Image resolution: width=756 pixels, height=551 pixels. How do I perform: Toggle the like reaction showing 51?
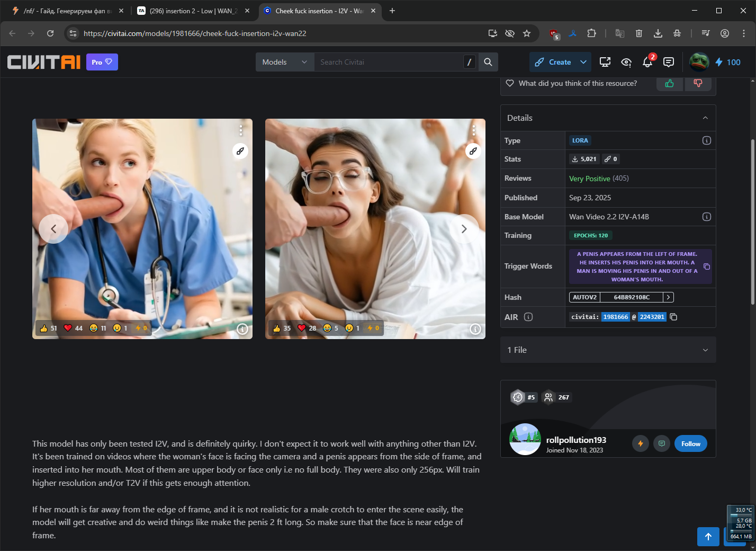pyautogui.click(x=48, y=328)
